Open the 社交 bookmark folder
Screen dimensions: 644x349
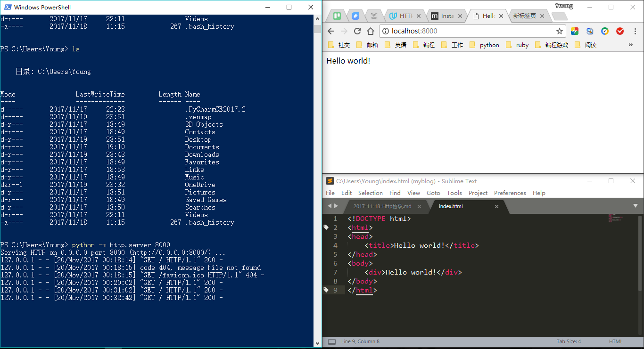click(x=339, y=45)
